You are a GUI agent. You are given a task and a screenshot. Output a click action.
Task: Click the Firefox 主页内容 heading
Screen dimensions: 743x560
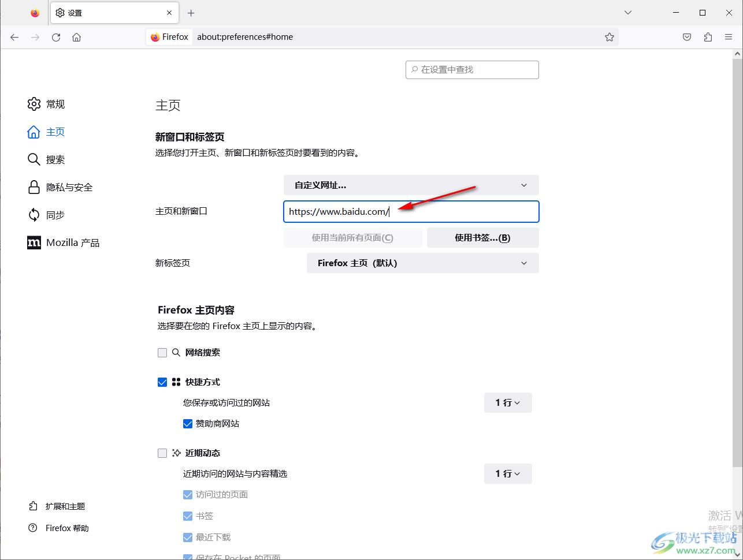[x=196, y=310]
